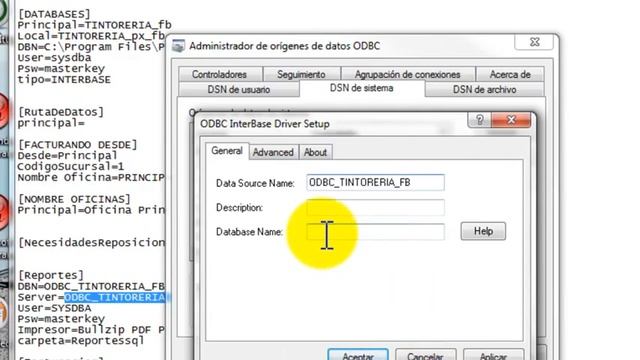Click the [DATABASES] section header

pos(54,14)
